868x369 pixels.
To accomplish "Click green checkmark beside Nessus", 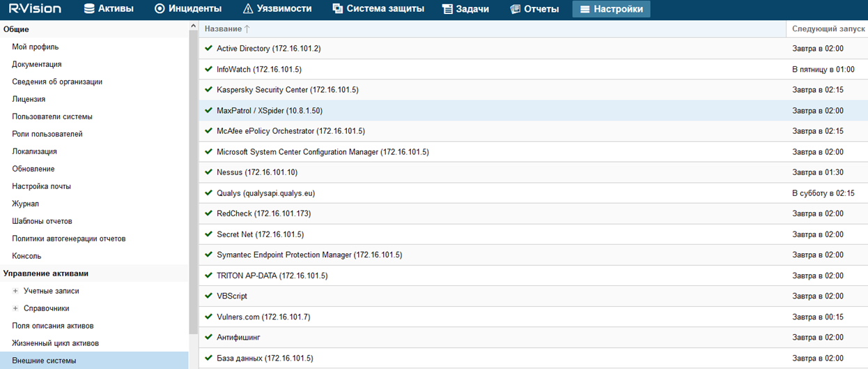I will [208, 172].
